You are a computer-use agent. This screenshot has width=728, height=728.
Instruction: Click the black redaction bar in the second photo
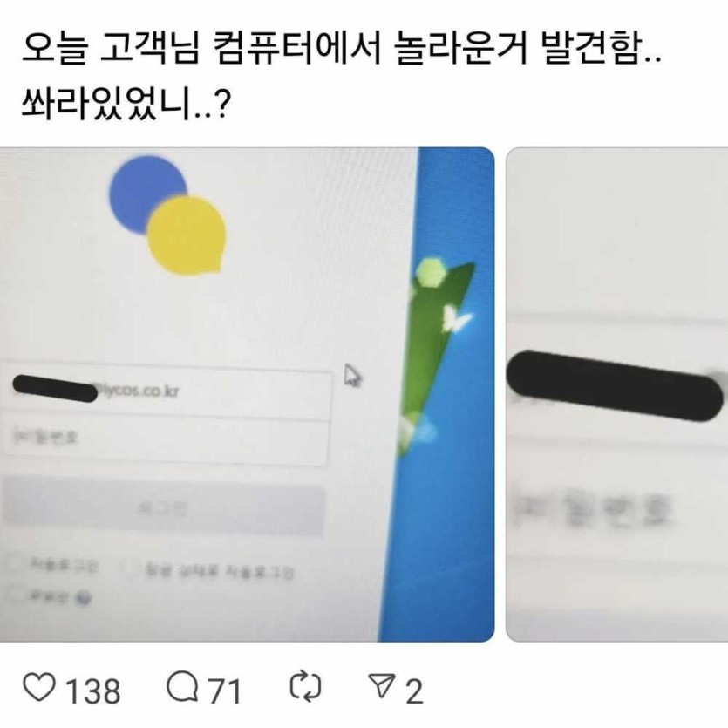[x=615, y=386]
